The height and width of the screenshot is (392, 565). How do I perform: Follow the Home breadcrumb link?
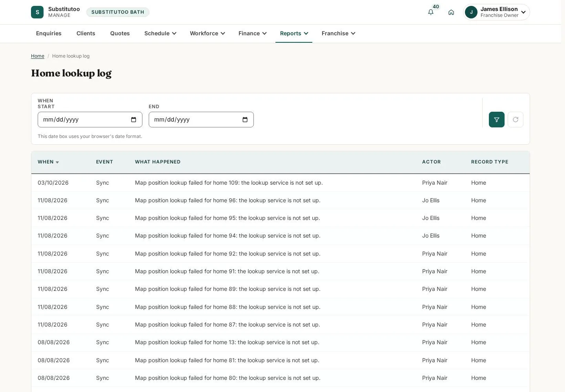(x=38, y=56)
